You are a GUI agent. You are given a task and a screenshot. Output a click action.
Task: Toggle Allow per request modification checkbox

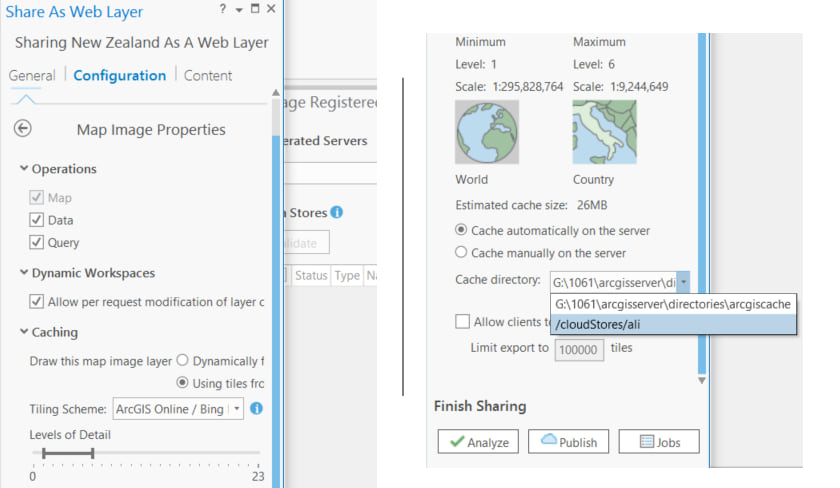(36, 301)
